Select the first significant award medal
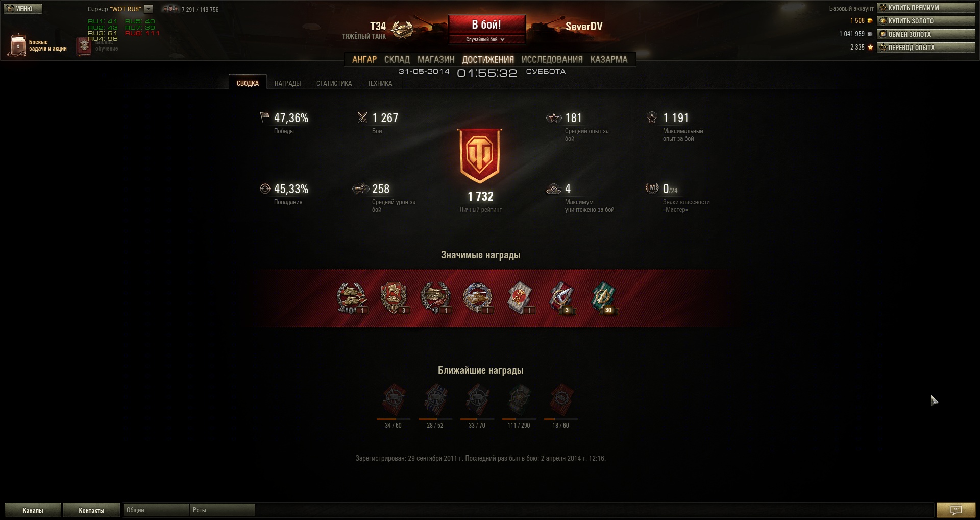Image resolution: width=980 pixels, height=520 pixels. click(x=352, y=297)
